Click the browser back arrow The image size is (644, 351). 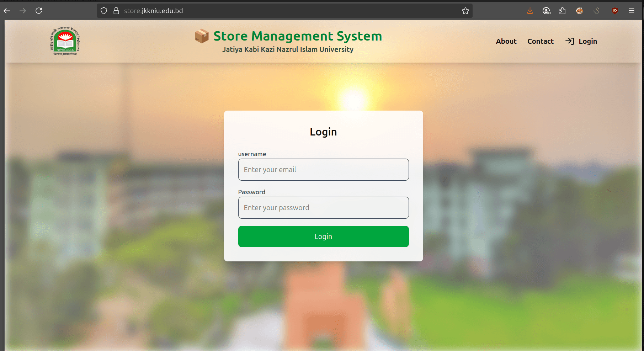(7, 11)
